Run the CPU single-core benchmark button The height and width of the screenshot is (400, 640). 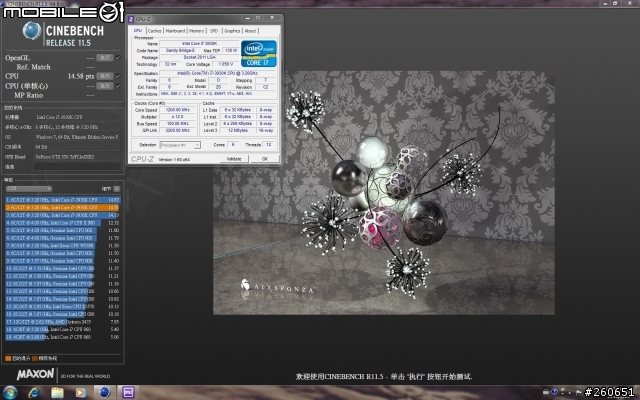click(104, 86)
